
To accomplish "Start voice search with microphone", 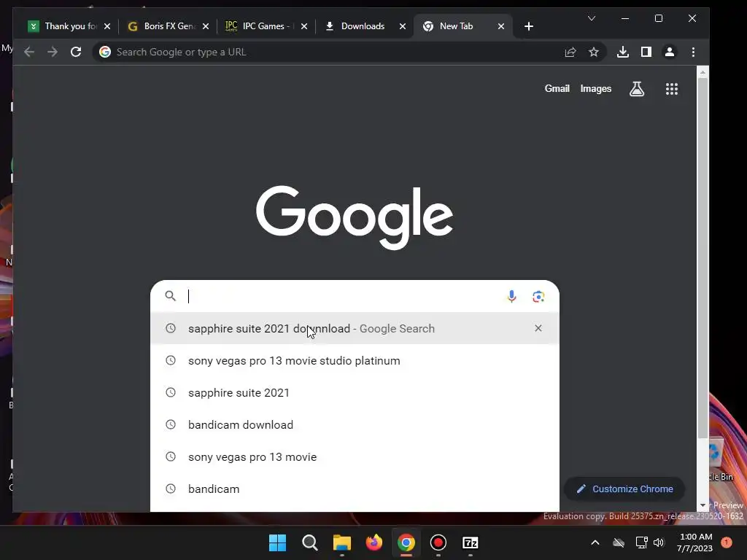I will pos(511,296).
